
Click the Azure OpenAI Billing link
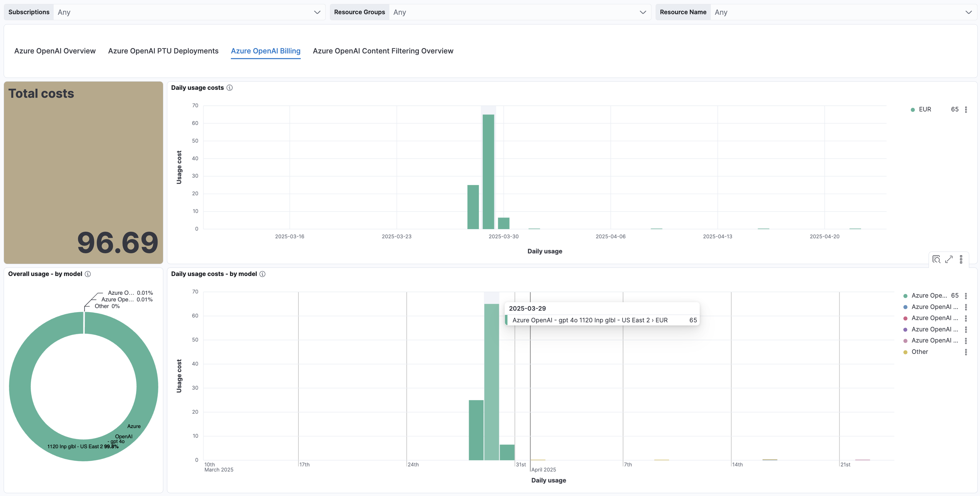click(266, 51)
